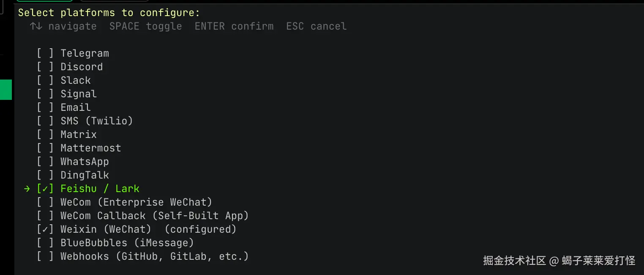The width and height of the screenshot is (644, 275).
Task: Enable the WhatsApp checkbox
Action: (45, 162)
